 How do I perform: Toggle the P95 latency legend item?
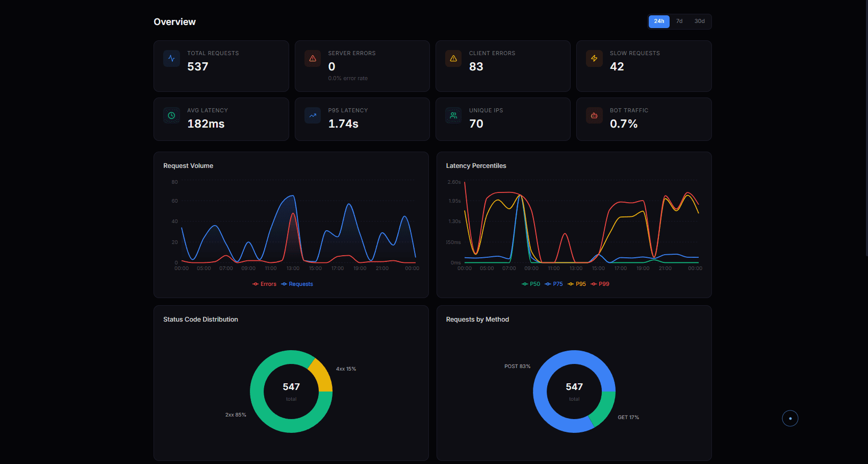click(577, 284)
